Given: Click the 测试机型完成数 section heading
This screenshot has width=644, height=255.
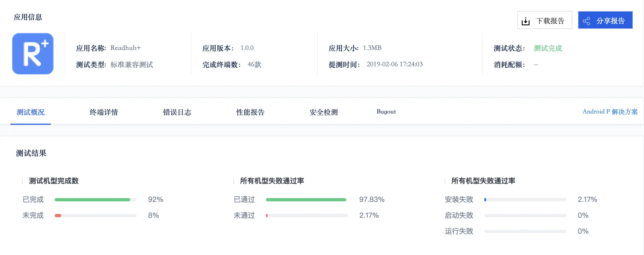Looking at the screenshot, I should pos(54,181).
